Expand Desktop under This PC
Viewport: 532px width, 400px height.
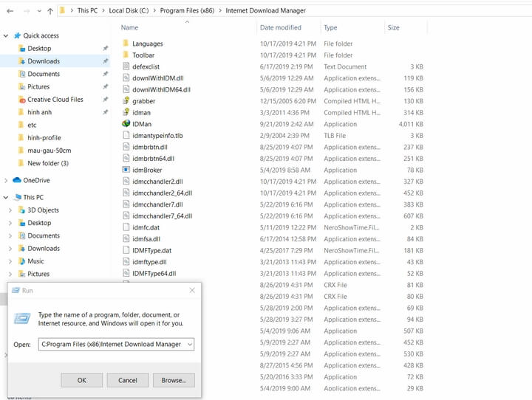10,223
